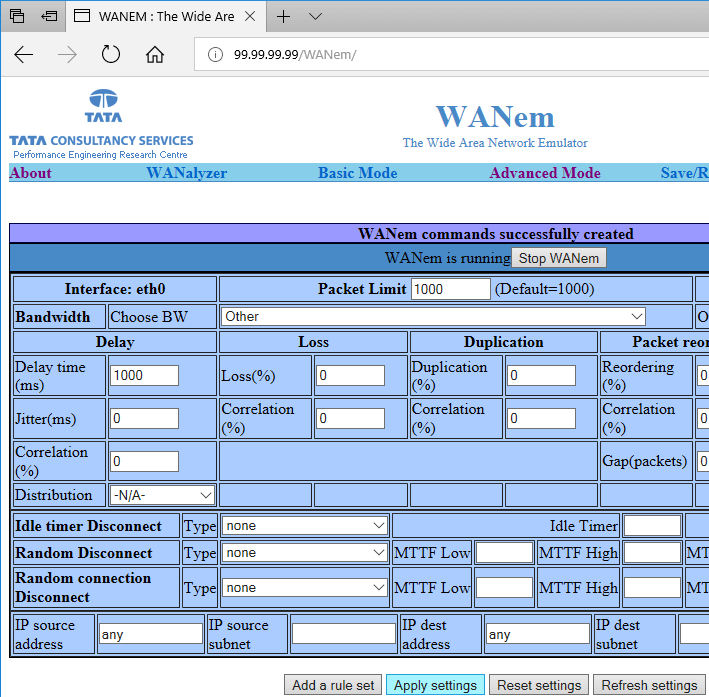Click the browser address bar URL
This screenshot has width=709, height=697.
[295, 55]
